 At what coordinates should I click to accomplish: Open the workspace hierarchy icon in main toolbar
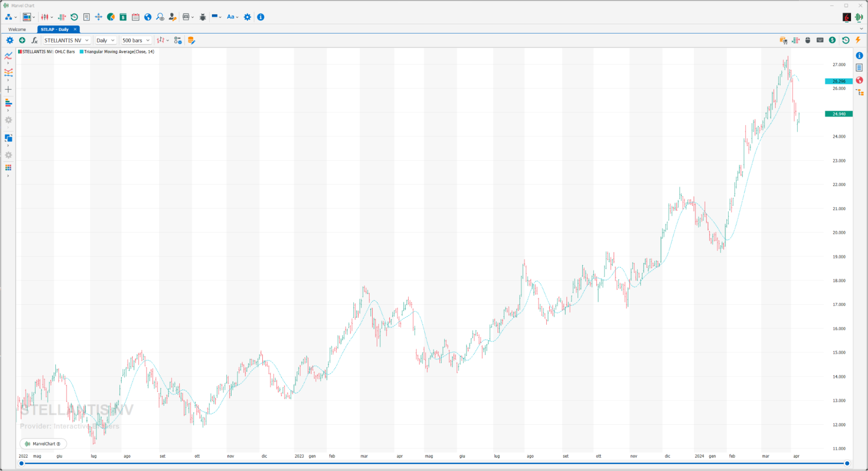(x=9, y=17)
